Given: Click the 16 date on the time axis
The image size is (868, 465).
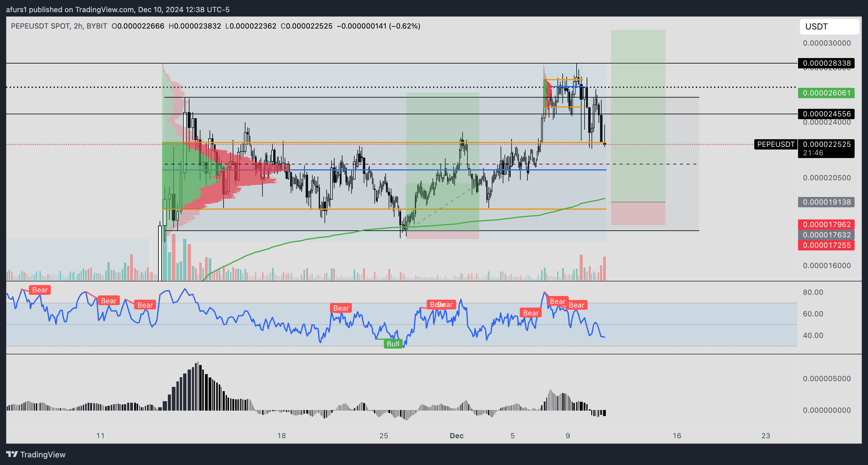Looking at the screenshot, I should [677, 436].
